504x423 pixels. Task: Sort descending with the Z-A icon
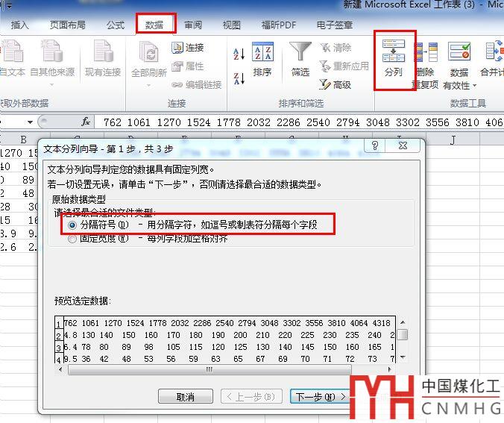(239, 79)
